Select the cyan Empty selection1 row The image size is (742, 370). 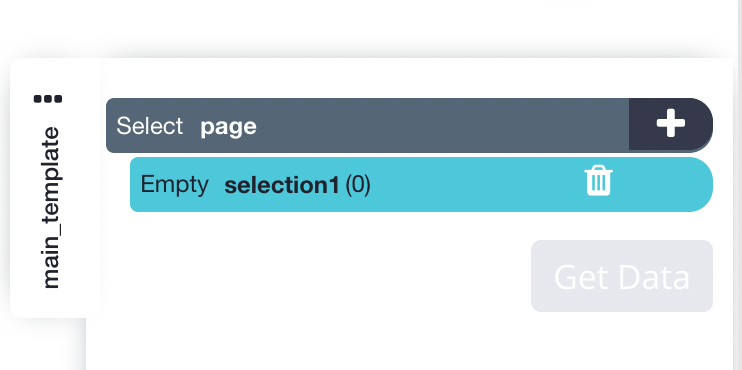[x=421, y=185]
